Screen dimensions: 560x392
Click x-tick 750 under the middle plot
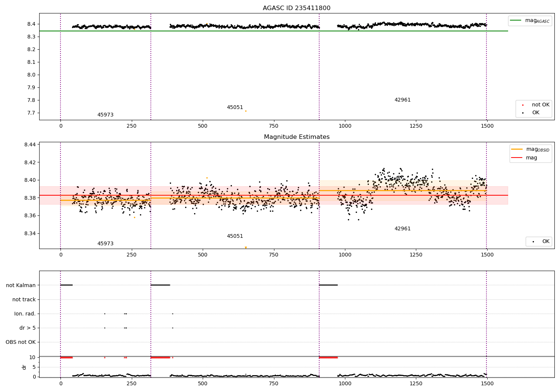(x=274, y=255)
